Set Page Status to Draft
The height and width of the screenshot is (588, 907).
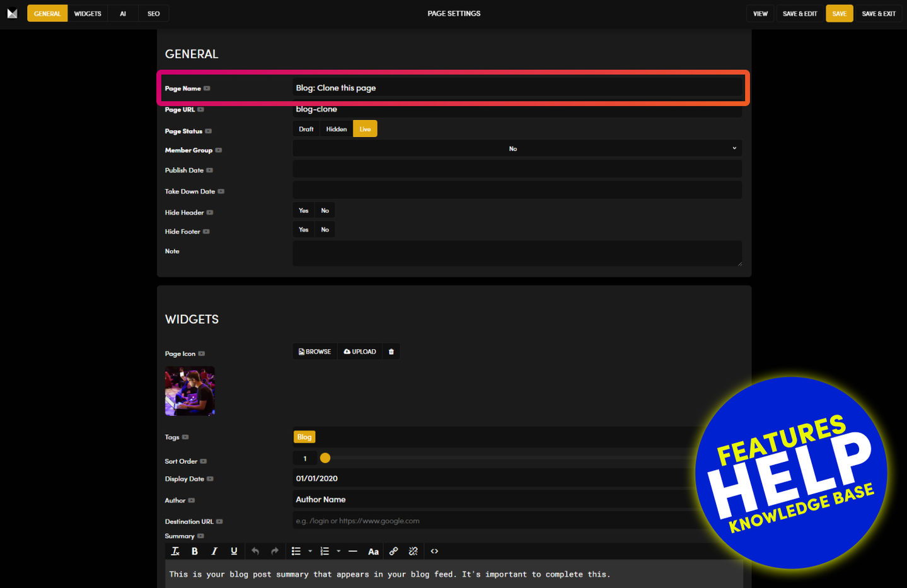(306, 129)
